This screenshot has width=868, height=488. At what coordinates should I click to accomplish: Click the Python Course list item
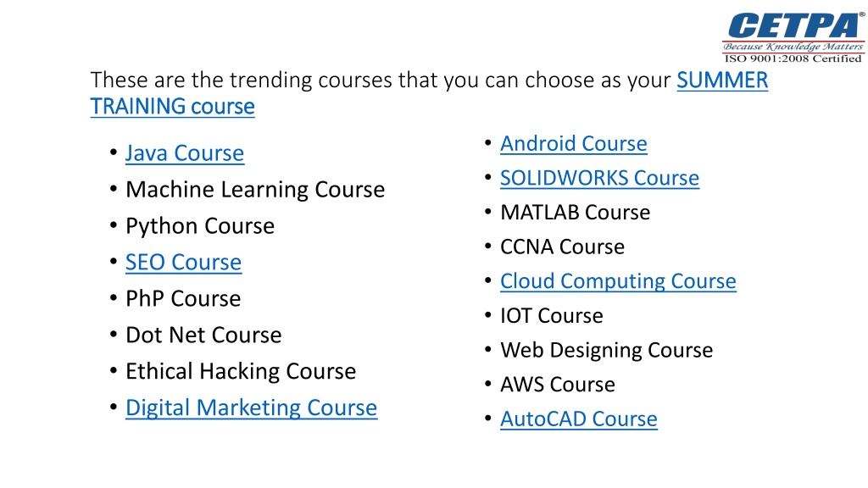tap(200, 226)
